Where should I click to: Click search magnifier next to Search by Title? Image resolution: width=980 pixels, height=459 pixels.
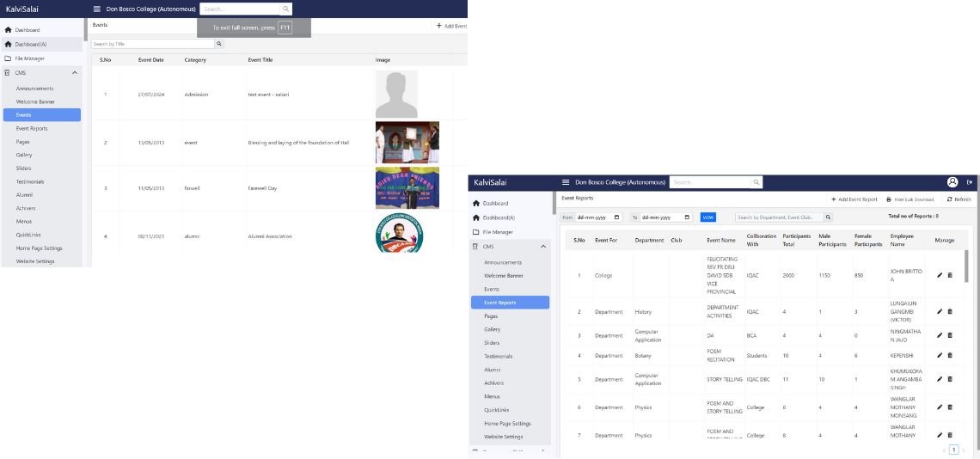pyautogui.click(x=219, y=45)
